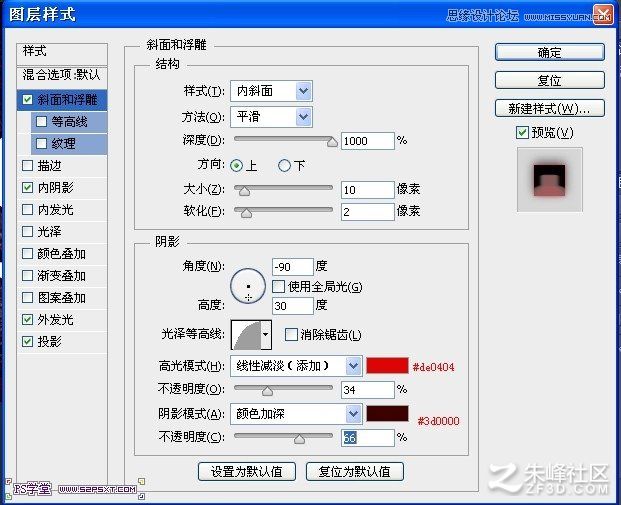Close the 图层样式 dialog
621x505 pixels.
[x=603, y=15]
